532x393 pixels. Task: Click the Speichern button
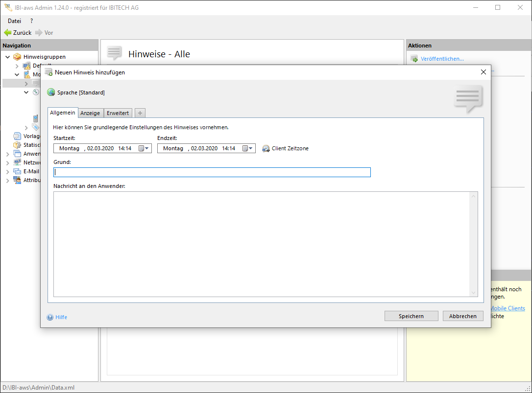[411, 316]
